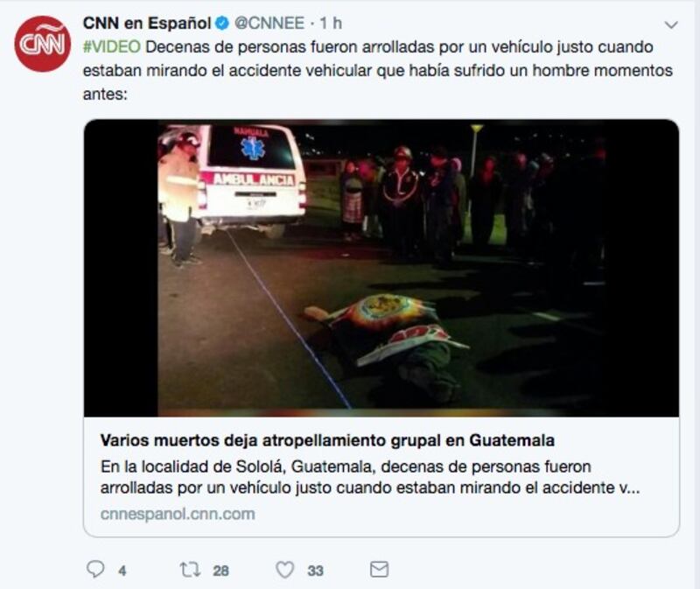700x589 pixels.
Task: Click the like count 33
Action: click(315, 571)
